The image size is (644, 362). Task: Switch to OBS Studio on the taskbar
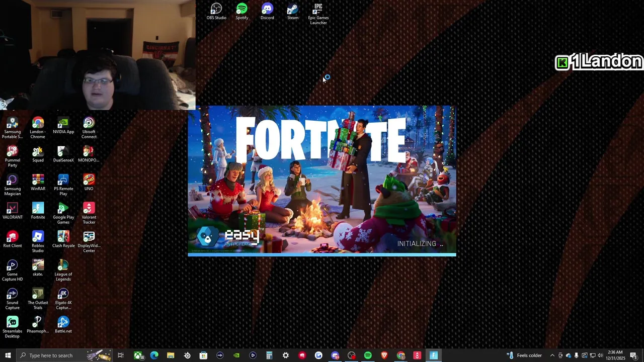tap(352, 355)
